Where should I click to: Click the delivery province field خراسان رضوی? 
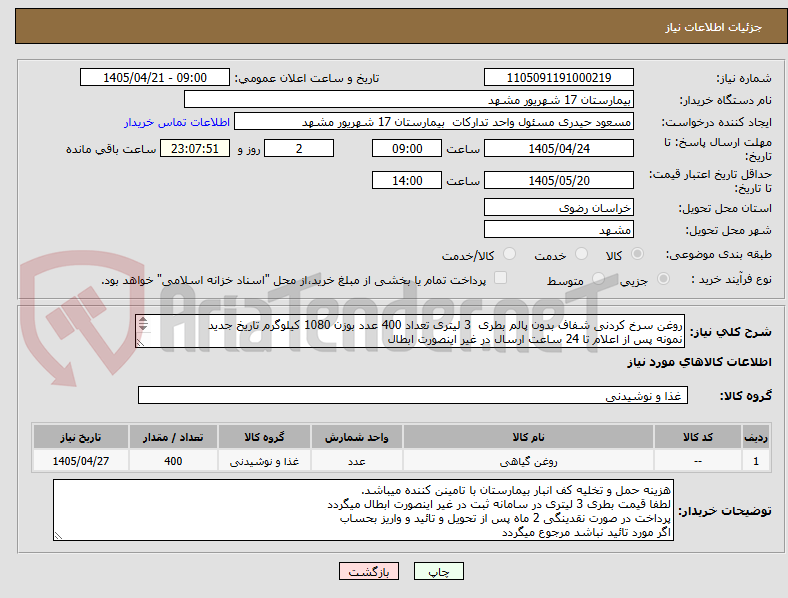click(x=559, y=207)
